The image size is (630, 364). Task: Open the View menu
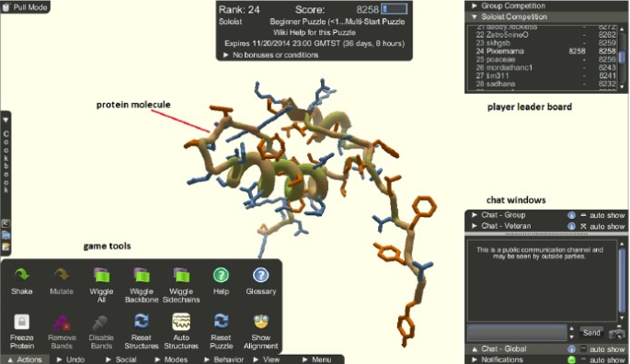tap(267, 359)
